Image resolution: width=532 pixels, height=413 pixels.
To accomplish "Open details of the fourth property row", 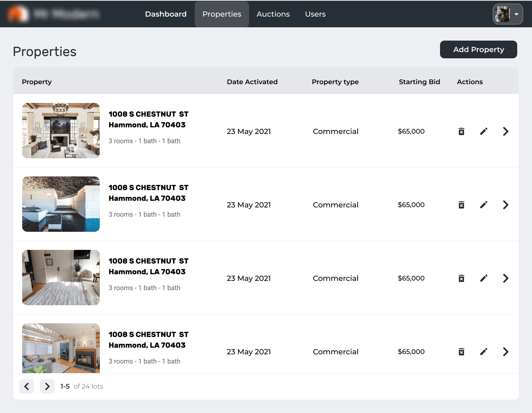I will 505,351.
